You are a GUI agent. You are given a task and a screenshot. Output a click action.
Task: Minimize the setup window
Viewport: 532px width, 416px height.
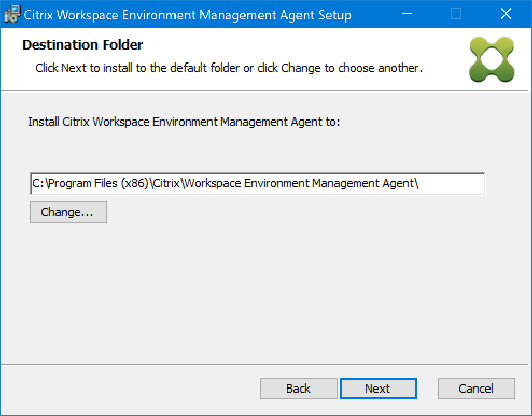pyautogui.click(x=406, y=15)
